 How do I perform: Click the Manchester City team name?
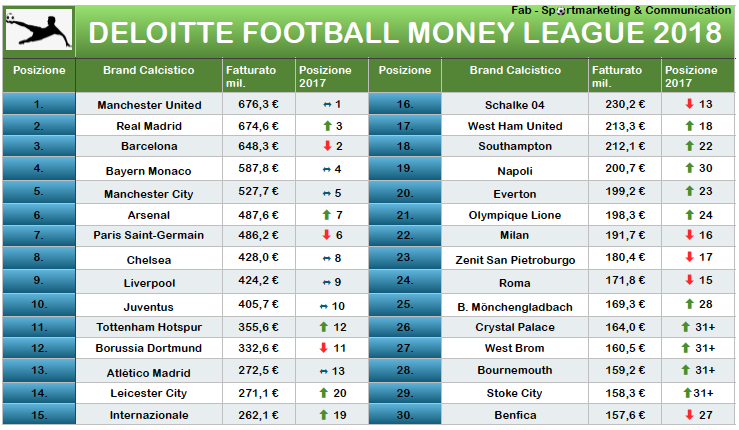pyautogui.click(x=148, y=194)
